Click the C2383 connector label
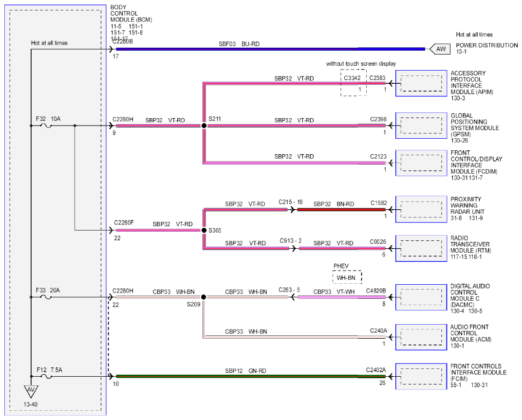Viewport: 522px width, 420px height. click(x=377, y=78)
